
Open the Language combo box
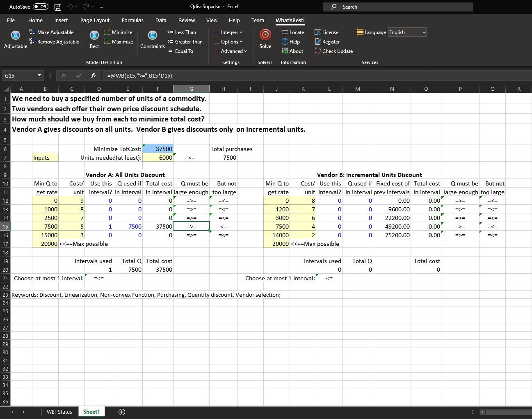(x=407, y=32)
